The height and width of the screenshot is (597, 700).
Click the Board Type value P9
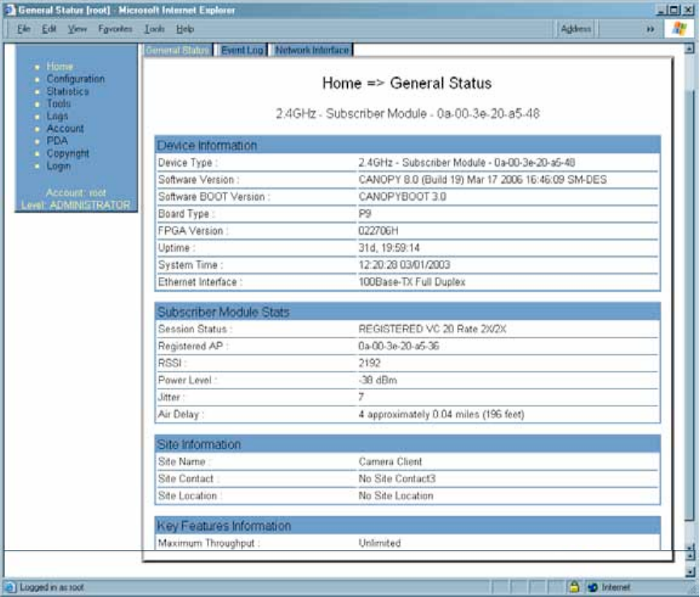(365, 214)
